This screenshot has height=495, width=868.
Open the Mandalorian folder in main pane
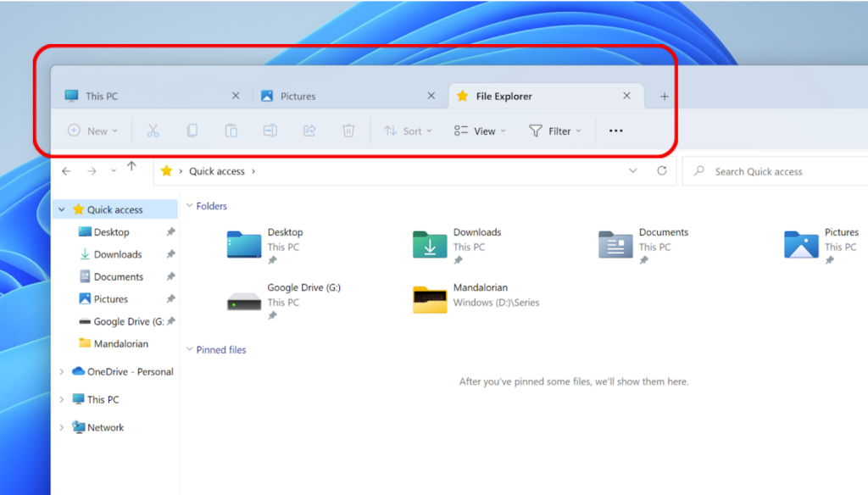click(430, 299)
